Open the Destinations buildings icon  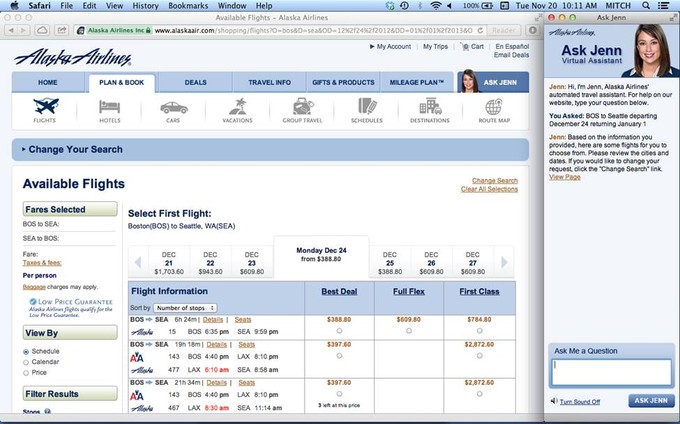tap(430, 106)
